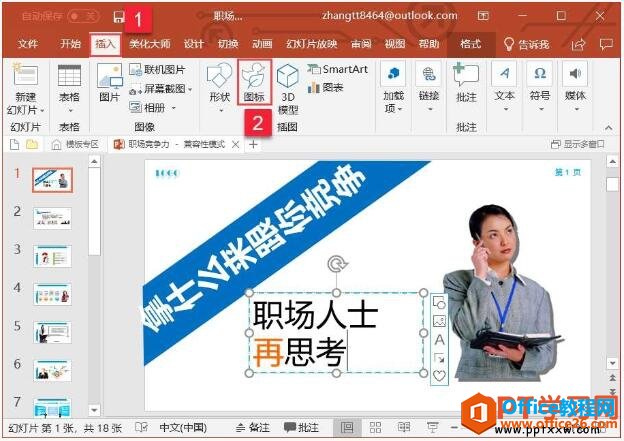624x441 pixels.
Task: Click the ribbon display options icon
Action: click(x=483, y=16)
